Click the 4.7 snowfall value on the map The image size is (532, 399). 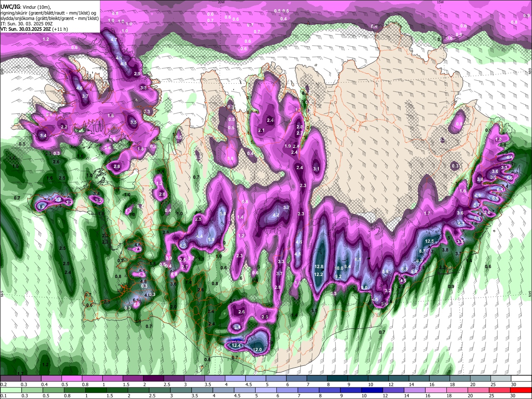coord(115,40)
